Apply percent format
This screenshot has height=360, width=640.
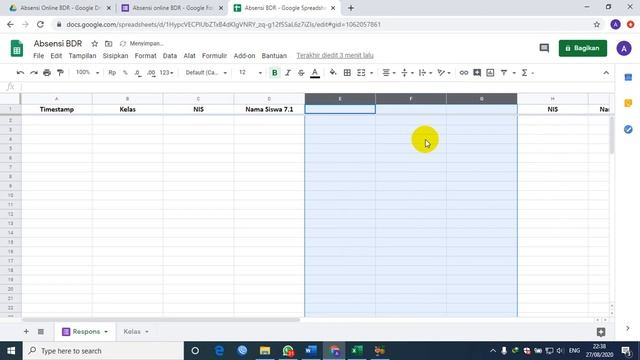125,73
